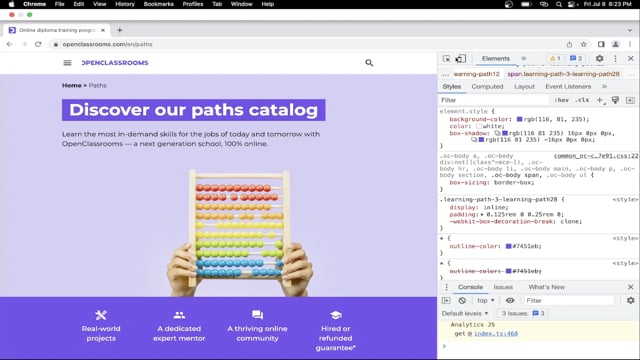640x360 pixels.
Task: Toggle the .cls class editor
Action: [582, 100]
